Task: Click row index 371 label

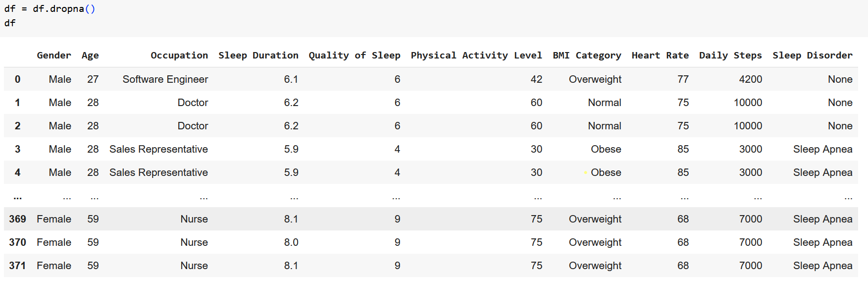Action: pyautogui.click(x=17, y=266)
